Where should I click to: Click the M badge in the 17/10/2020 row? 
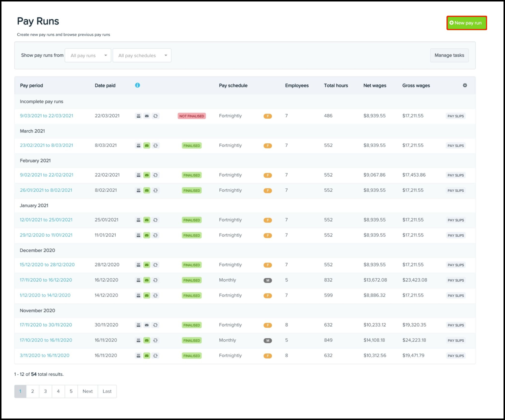point(267,340)
